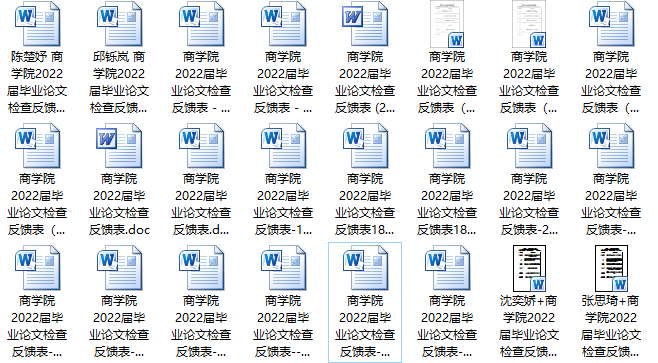Viewport: 658px width, 363px height.
Task: Click page-preview thumbnail right of 反馈表 (2... file
Action: click(447, 24)
